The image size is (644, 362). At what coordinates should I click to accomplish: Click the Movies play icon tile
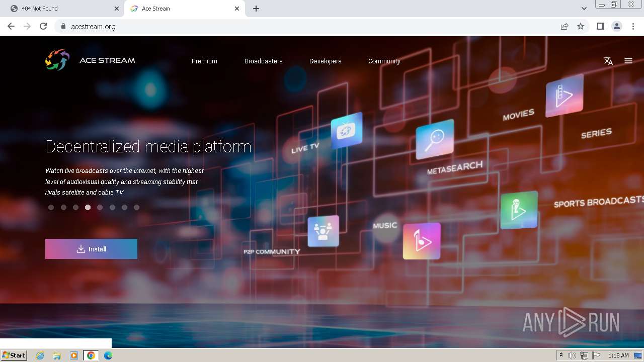coord(565,96)
